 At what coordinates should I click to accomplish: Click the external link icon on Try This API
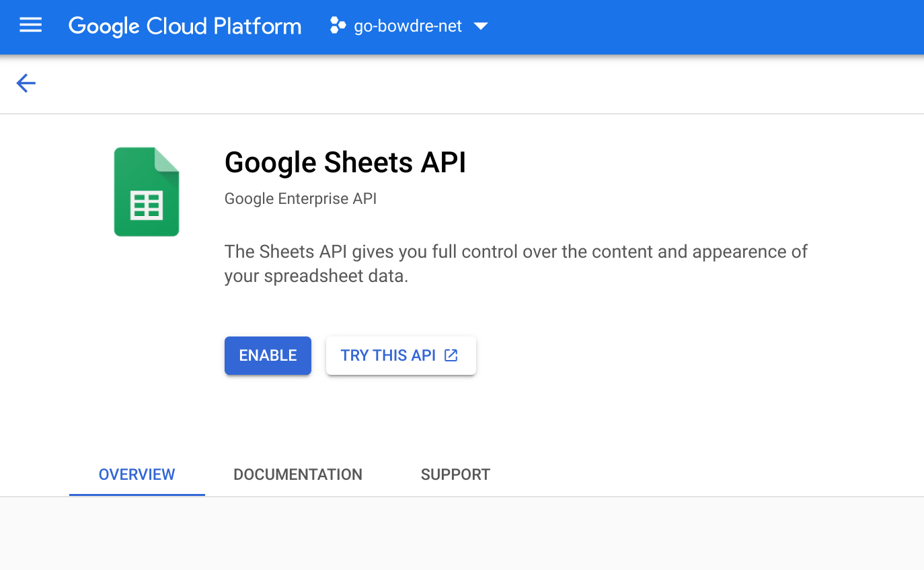pos(451,355)
